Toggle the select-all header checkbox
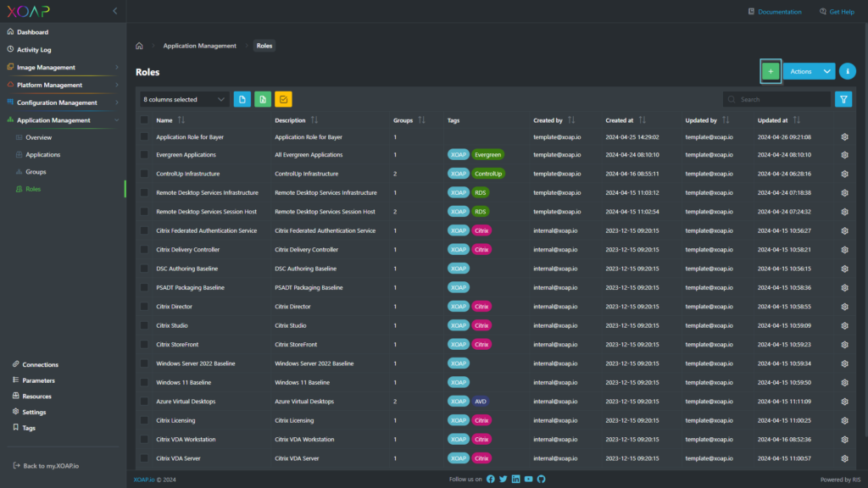The height and width of the screenshot is (488, 868). [144, 120]
